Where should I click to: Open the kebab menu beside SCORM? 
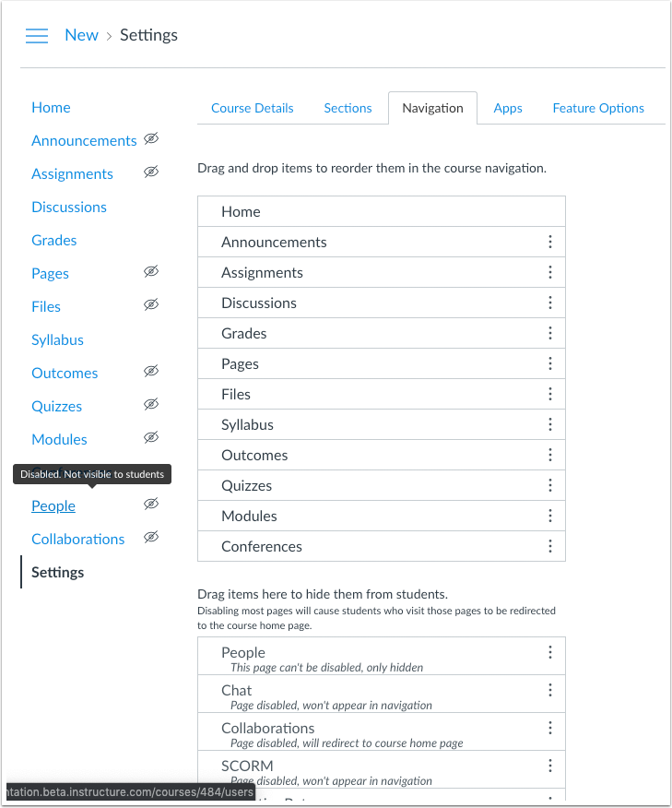click(x=550, y=766)
